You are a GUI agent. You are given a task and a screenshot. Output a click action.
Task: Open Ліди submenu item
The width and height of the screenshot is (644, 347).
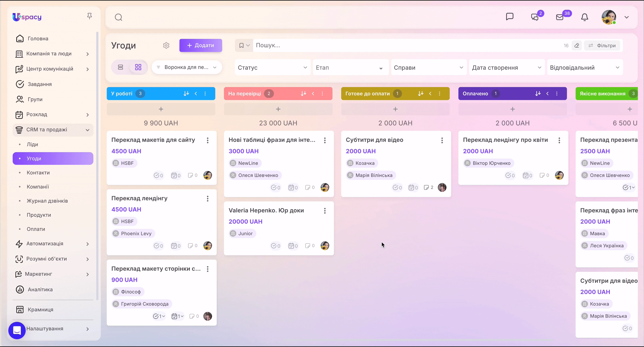point(32,144)
